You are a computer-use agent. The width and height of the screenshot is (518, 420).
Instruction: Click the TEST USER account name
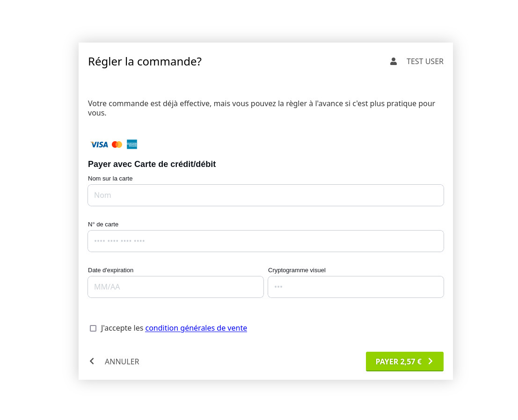(425, 61)
